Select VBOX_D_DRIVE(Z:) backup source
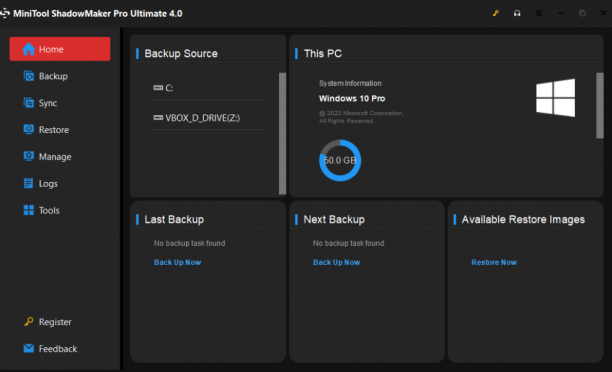612x372 pixels. 208,117
